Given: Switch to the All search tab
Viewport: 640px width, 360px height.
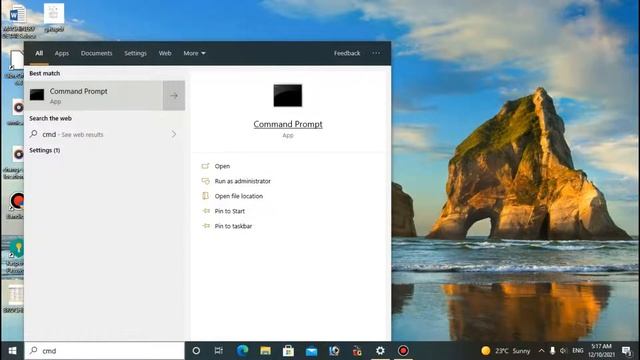Looking at the screenshot, I should pyautogui.click(x=39, y=53).
